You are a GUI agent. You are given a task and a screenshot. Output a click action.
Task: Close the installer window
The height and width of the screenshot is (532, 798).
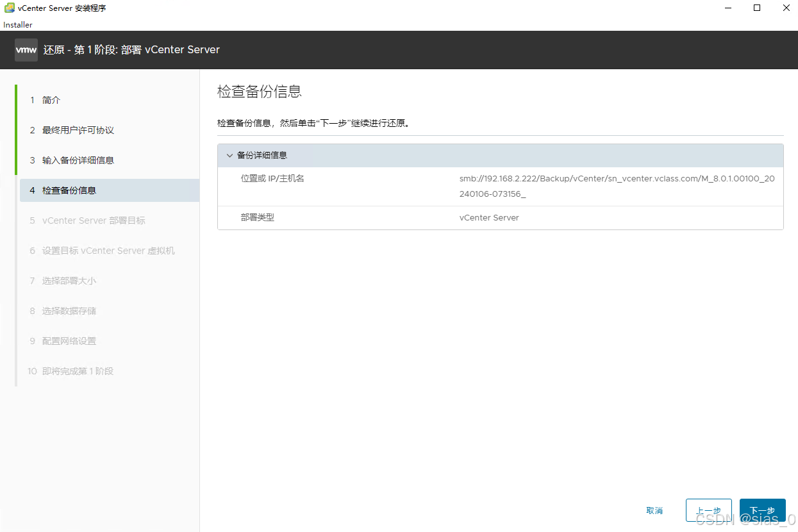tap(786, 8)
